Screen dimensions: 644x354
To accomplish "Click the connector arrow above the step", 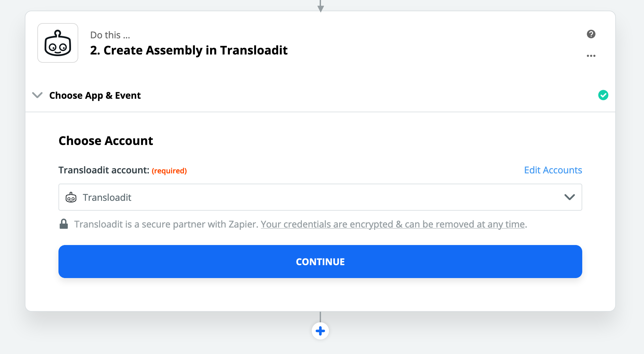I will (320, 7).
